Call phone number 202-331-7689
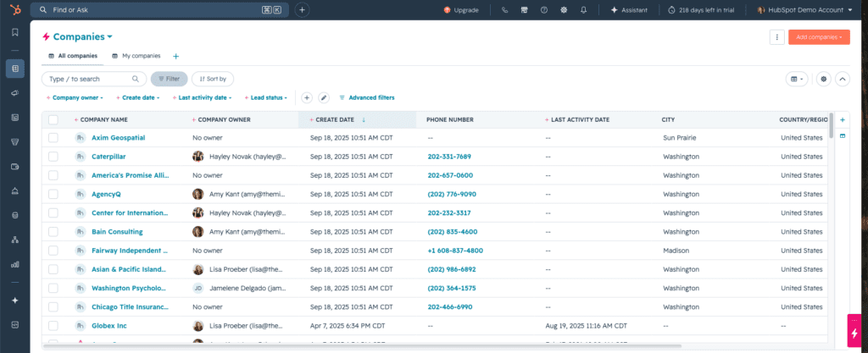 coord(449,157)
